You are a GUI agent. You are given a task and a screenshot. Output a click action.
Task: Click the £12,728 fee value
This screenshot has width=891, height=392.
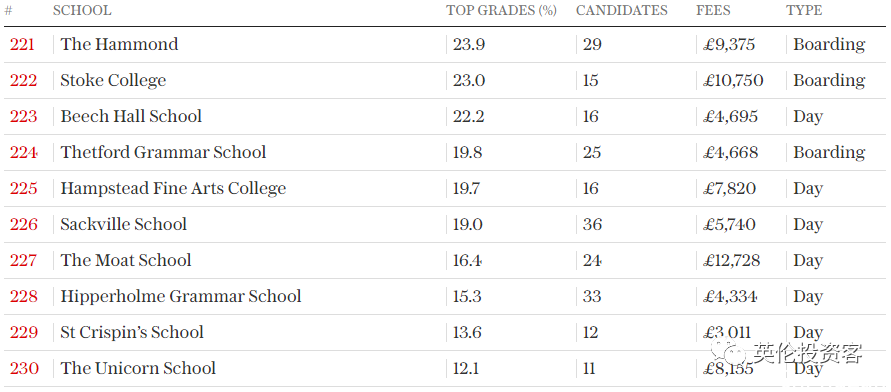(731, 261)
